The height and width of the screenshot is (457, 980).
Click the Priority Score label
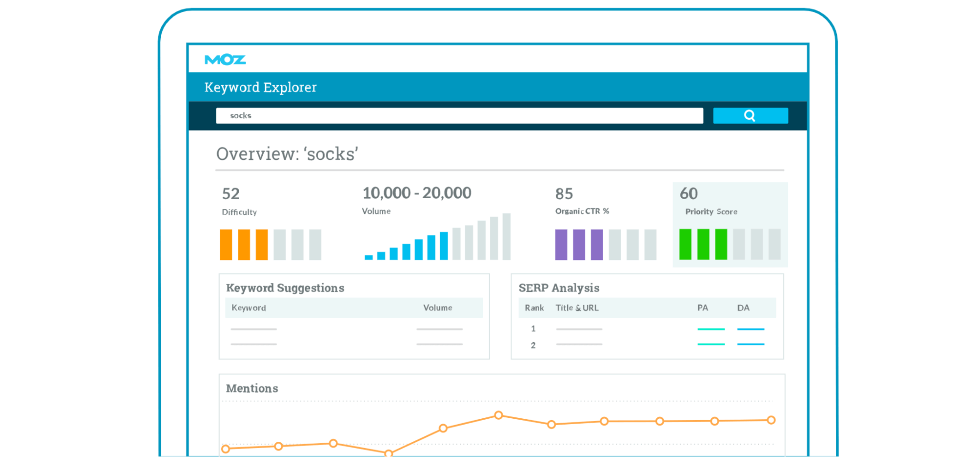click(711, 211)
